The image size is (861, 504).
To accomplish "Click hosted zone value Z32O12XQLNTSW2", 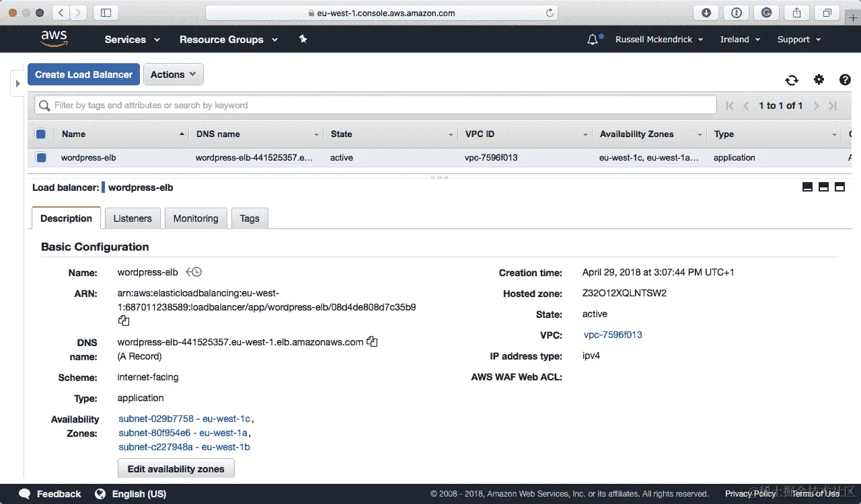I will click(x=624, y=293).
